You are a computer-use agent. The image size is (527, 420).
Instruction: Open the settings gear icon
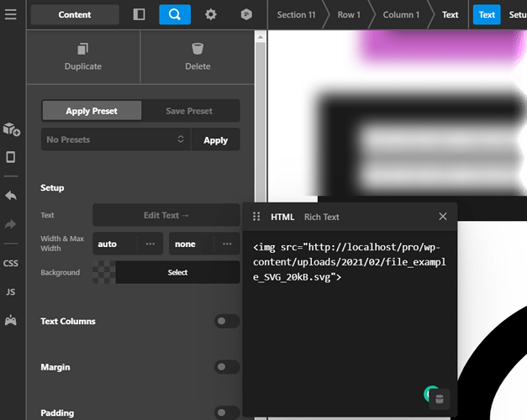(x=211, y=15)
